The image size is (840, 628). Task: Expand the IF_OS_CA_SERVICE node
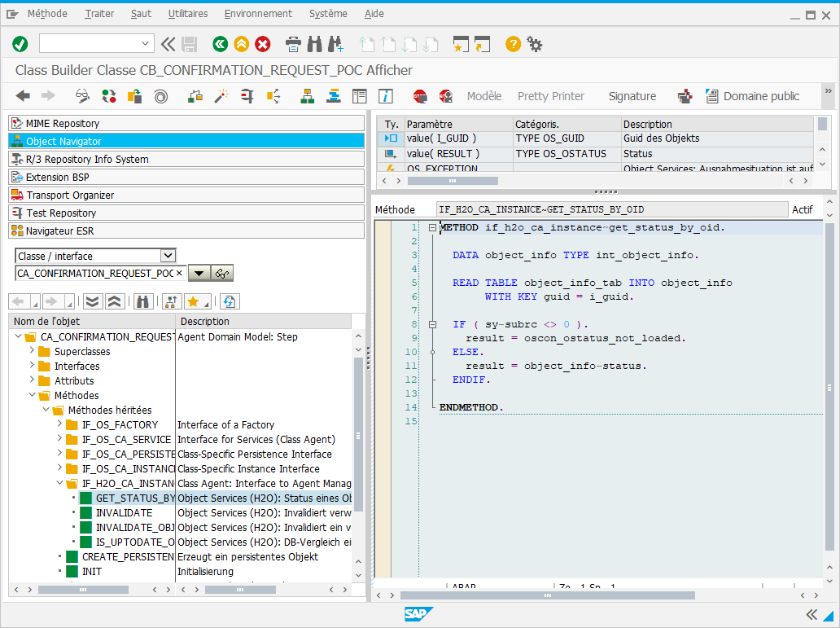pyautogui.click(x=60, y=439)
